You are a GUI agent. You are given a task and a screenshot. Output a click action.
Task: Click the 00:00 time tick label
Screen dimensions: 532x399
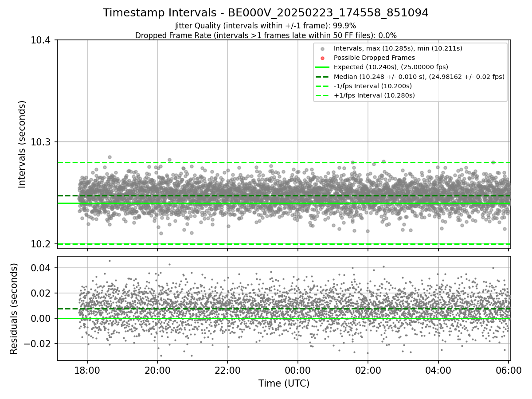(298, 370)
